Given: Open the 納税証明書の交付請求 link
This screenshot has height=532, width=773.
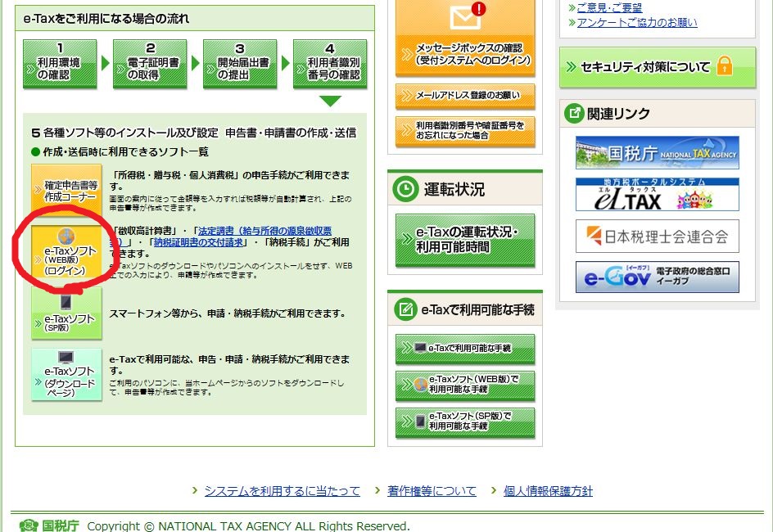Looking at the screenshot, I should [199, 242].
